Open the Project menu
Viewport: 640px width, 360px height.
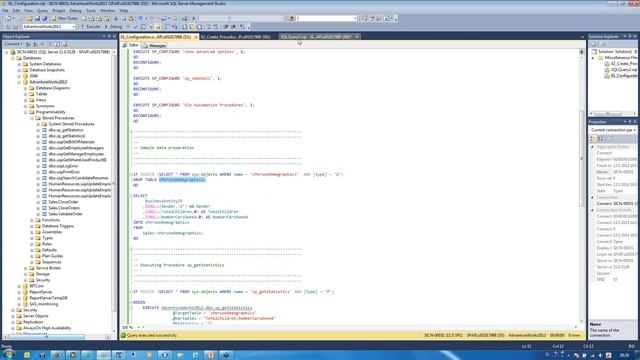click(59, 11)
